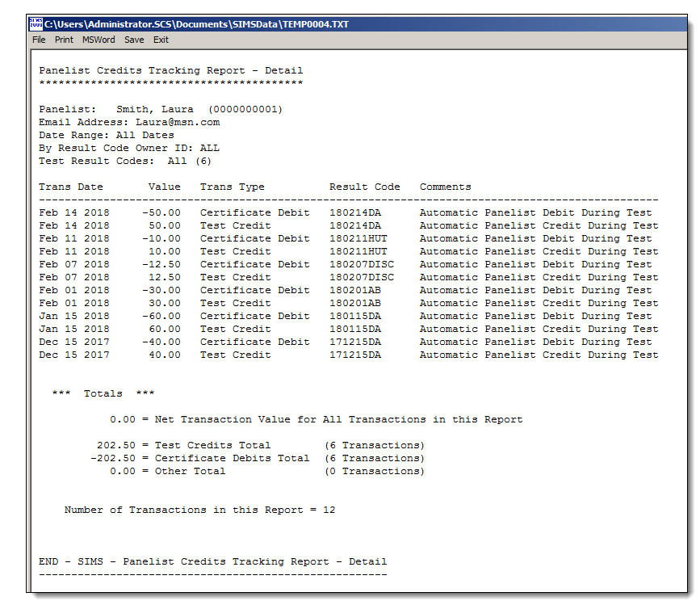
Task: Select result code 180211HUT in the -10.00 row
Action: click(x=358, y=239)
